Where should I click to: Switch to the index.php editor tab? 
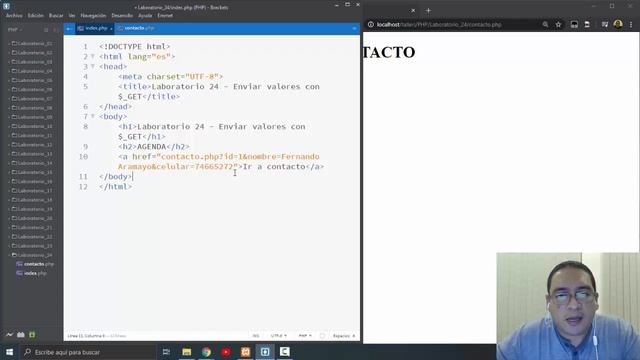click(x=94, y=28)
